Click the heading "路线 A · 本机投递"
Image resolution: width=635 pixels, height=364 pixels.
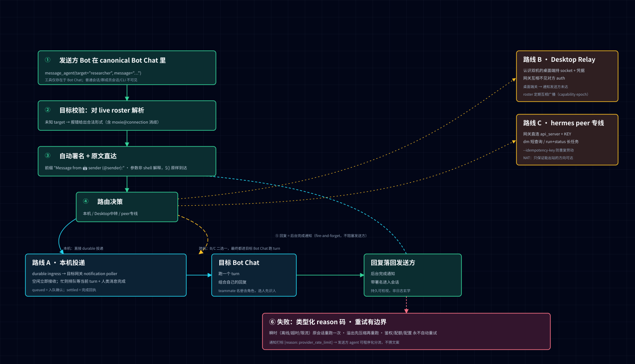pos(58,263)
